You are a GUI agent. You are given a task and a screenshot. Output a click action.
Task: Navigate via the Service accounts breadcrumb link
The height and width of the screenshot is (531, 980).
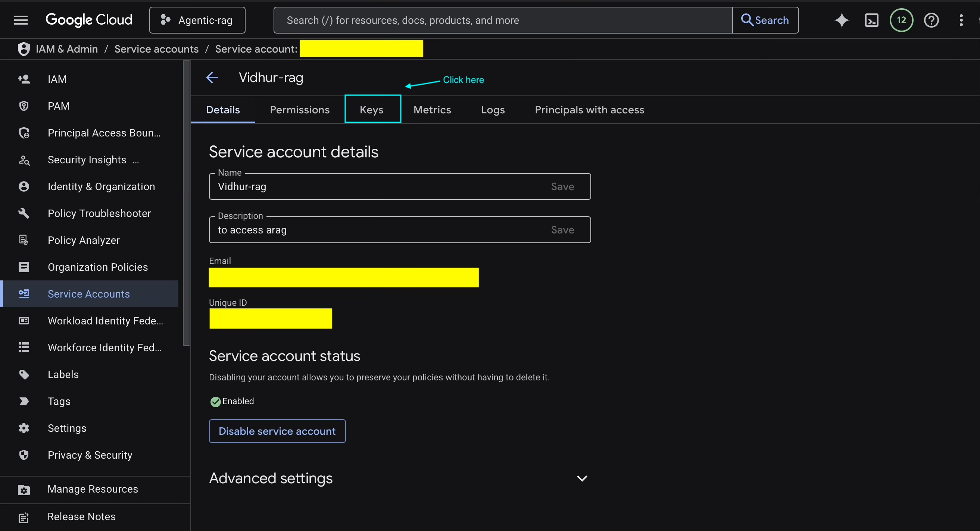pos(157,48)
